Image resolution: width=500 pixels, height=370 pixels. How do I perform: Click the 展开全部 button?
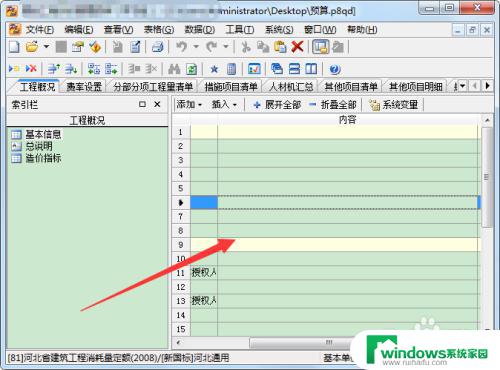pyautogui.click(x=277, y=105)
